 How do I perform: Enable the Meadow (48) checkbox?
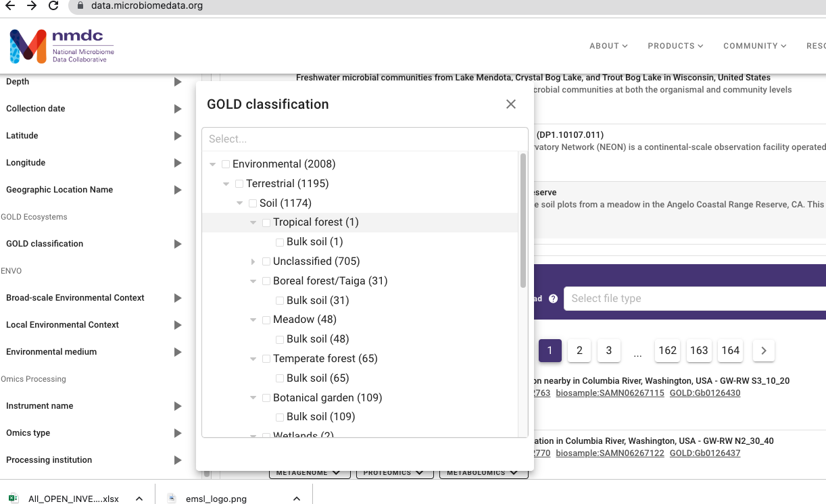[x=266, y=320]
